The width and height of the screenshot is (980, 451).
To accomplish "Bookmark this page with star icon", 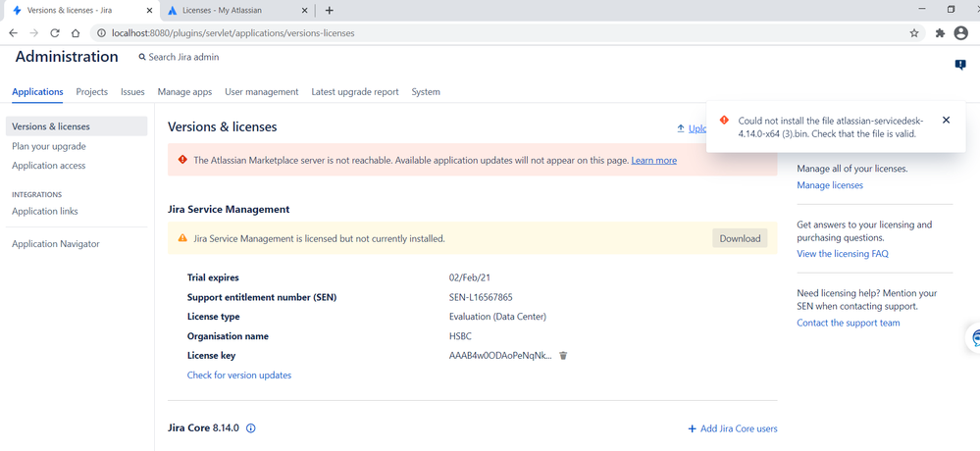I will pyautogui.click(x=913, y=33).
